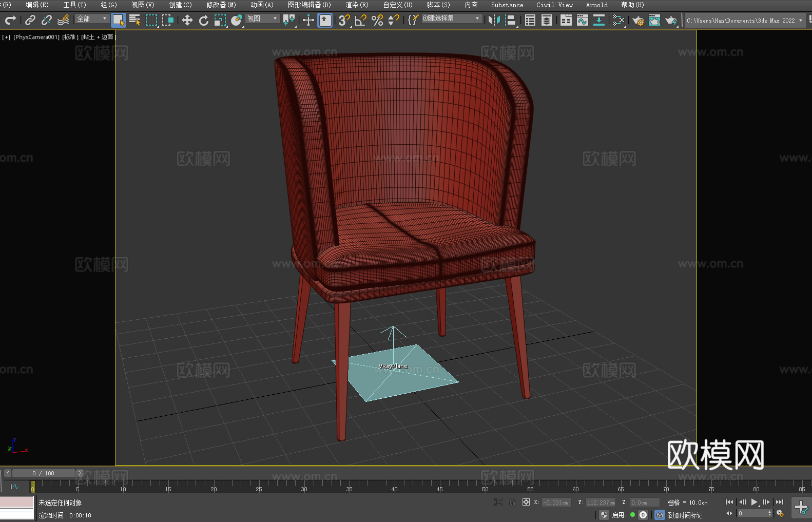812x522 pixels.
Task: Select the Rotate tool
Action: click(204, 20)
